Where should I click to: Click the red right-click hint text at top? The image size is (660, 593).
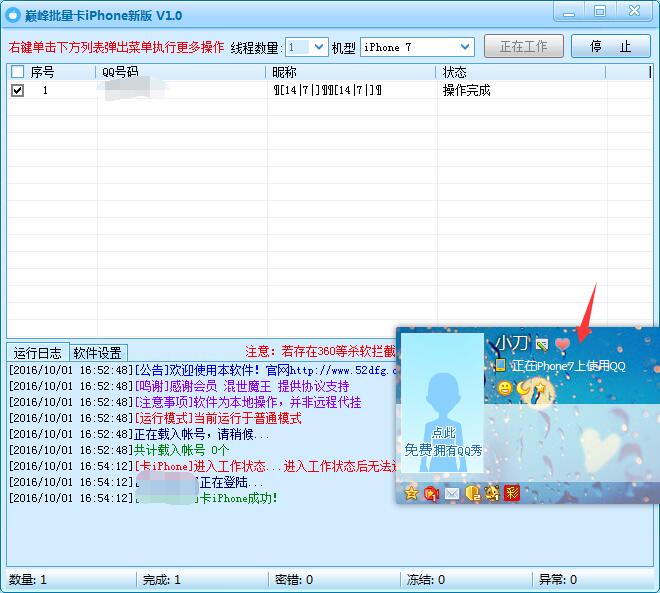116,47
